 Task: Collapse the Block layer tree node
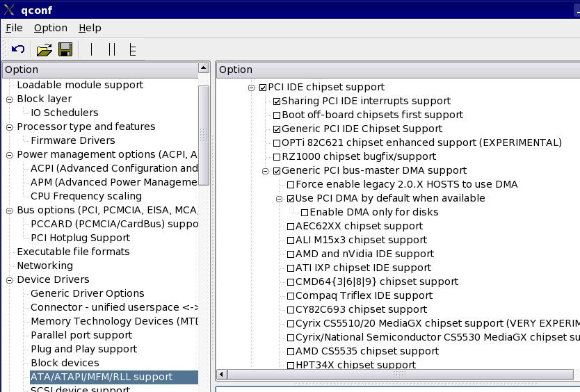point(9,99)
